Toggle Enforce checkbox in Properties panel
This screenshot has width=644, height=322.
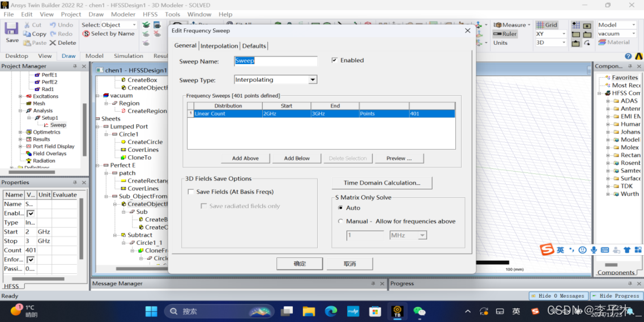pos(31,260)
